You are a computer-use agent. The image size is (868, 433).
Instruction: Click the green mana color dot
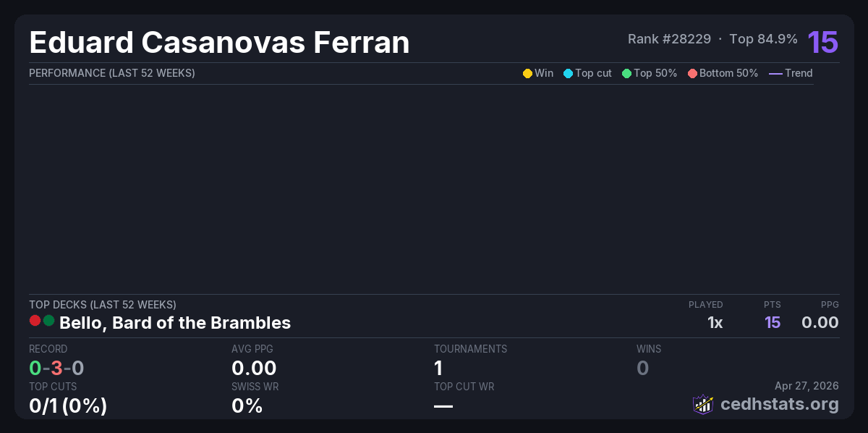click(x=49, y=321)
